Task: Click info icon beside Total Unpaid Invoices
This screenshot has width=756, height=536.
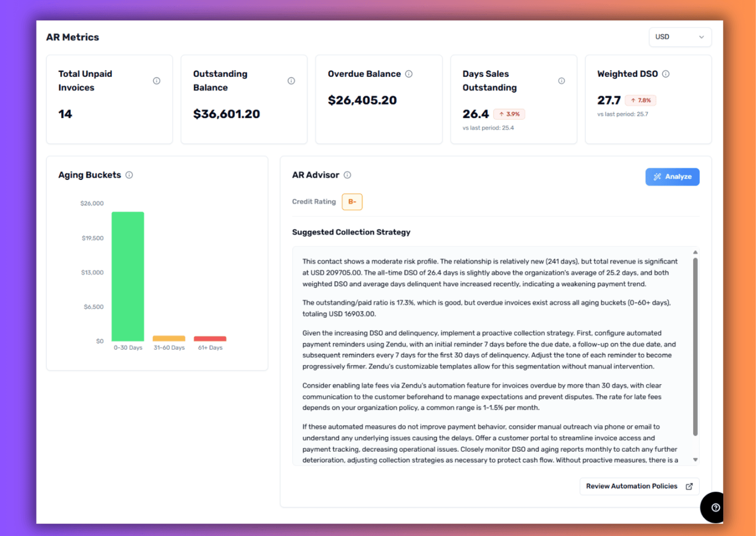Action: 157,81
